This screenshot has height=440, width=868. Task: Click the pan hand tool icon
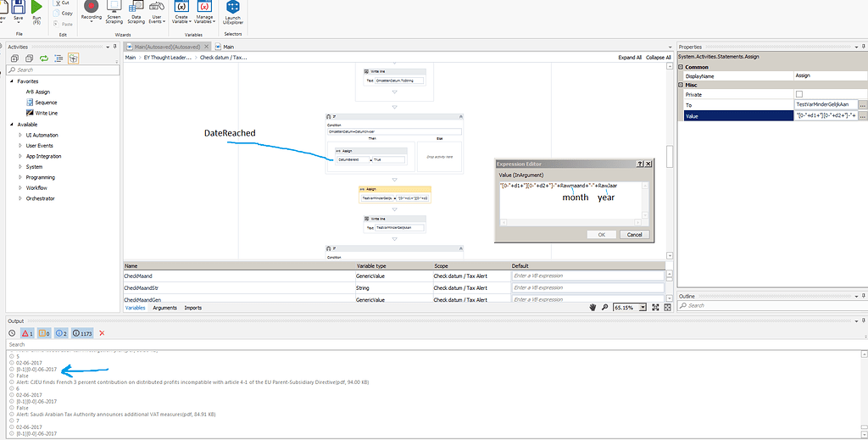pos(593,307)
